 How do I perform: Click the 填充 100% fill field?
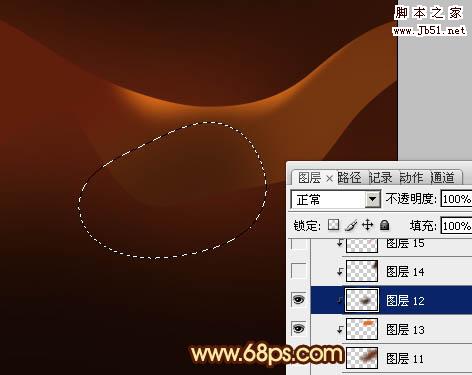click(456, 226)
